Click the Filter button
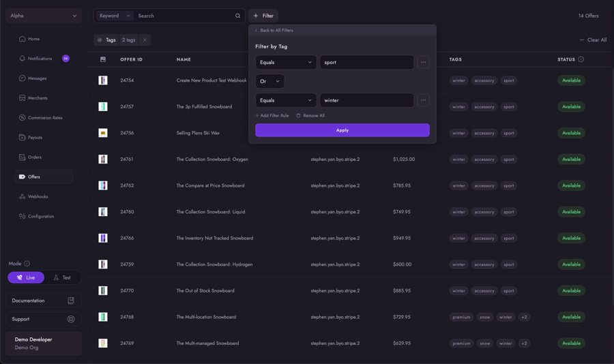Image resolution: width=614 pixels, height=364 pixels. point(263,16)
